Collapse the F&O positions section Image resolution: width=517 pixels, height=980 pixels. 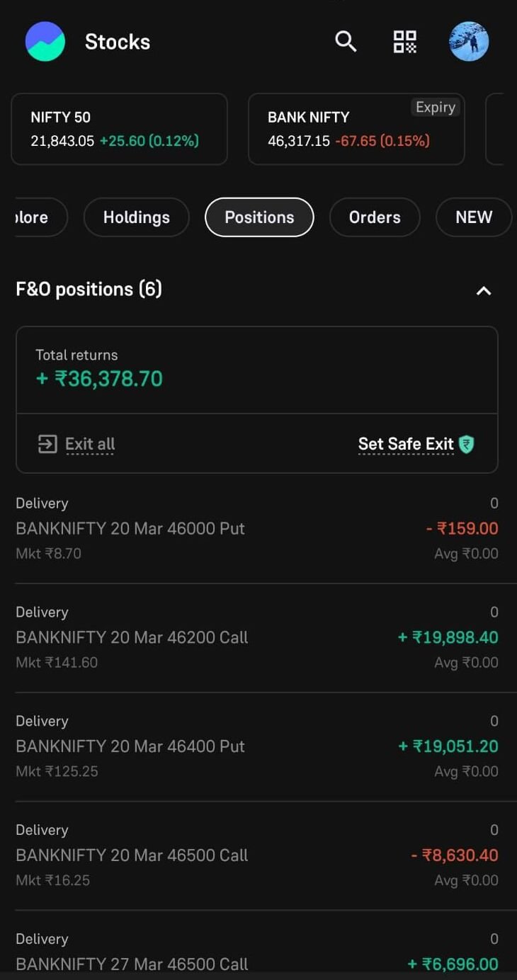coord(484,290)
